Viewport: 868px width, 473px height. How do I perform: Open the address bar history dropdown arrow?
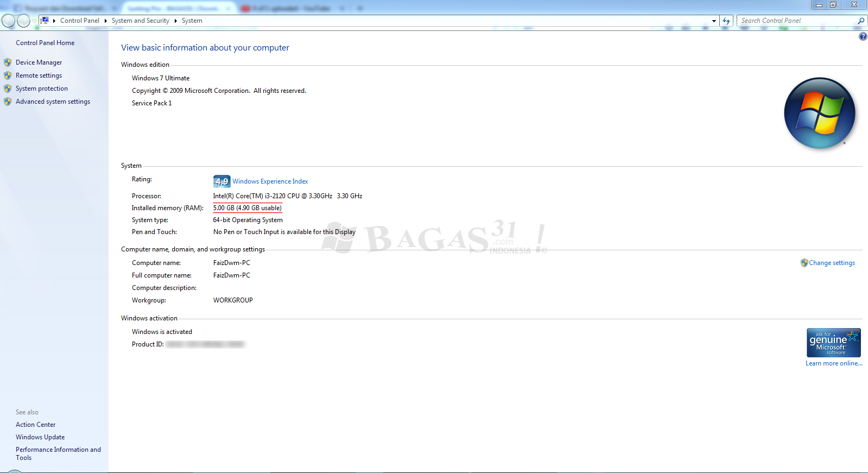[714, 21]
